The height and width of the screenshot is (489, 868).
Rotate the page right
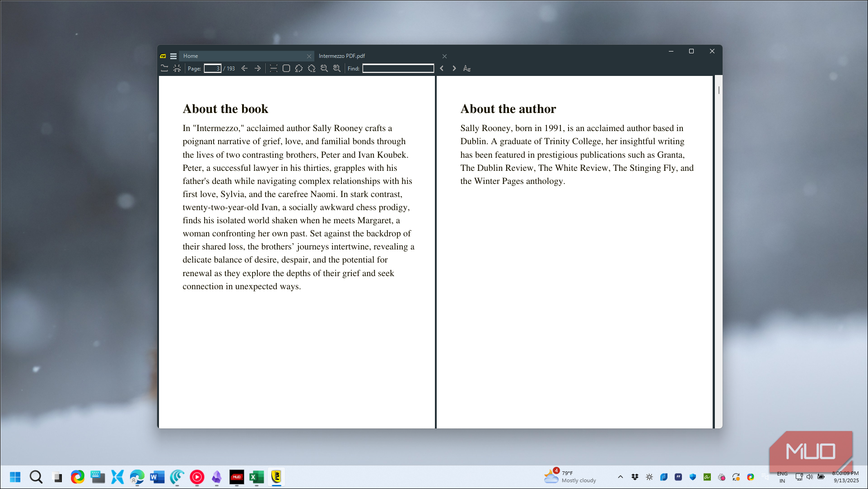tap(312, 68)
